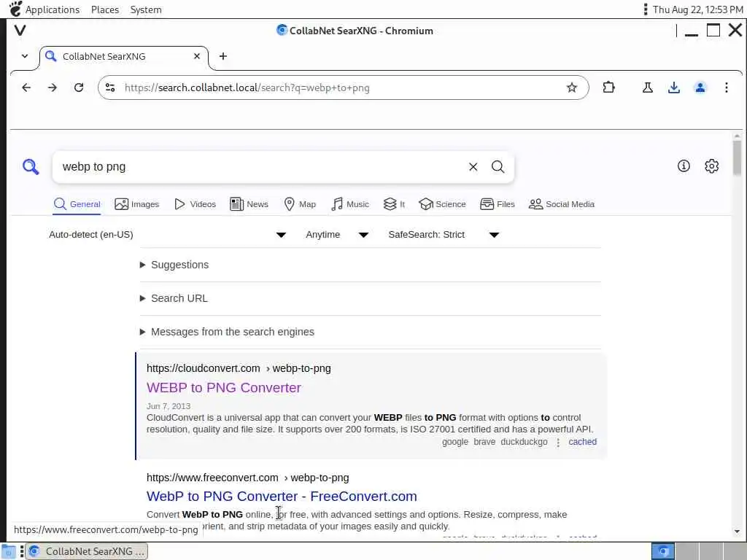Open the window menu V icon
Screen dimensions: 747x560
click(x=20, y=31)
